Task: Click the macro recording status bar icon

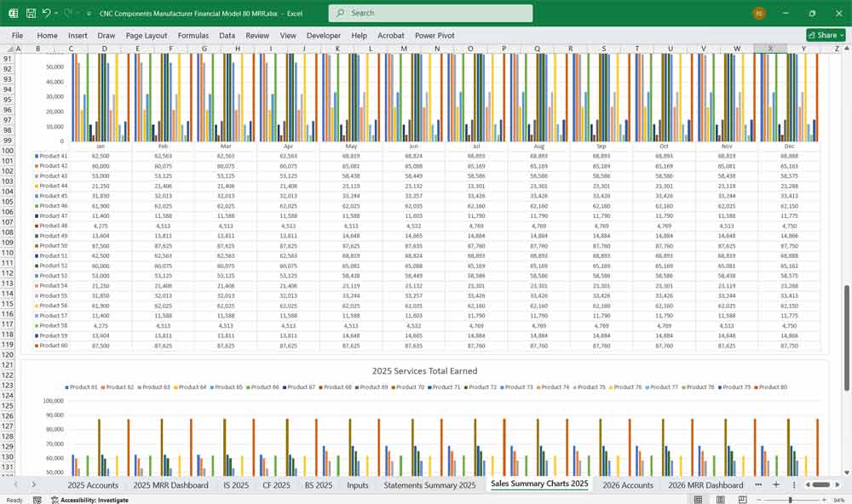Action: point(37,500)
